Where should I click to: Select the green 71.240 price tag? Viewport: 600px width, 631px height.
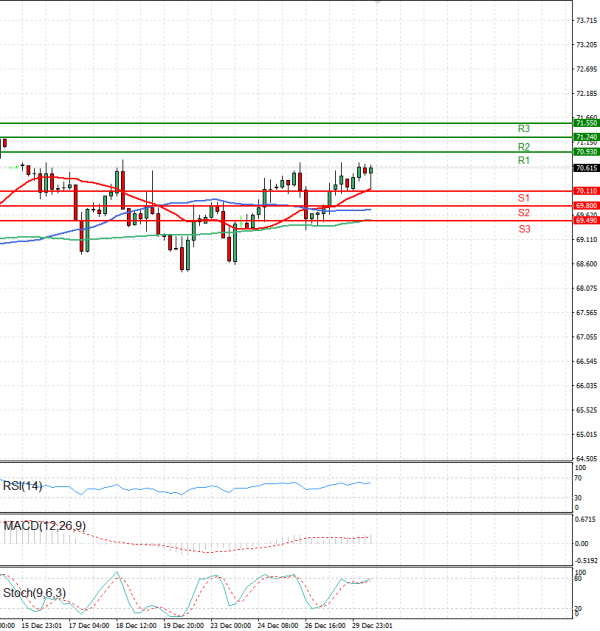click(586, 137)
